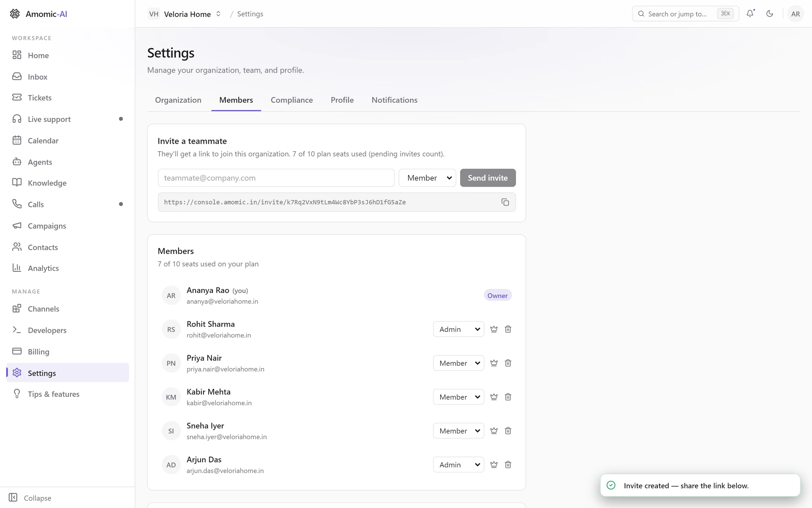Open Billing in sidebar
This screenshot has height=508, width=812.
(x=68, y=351)
